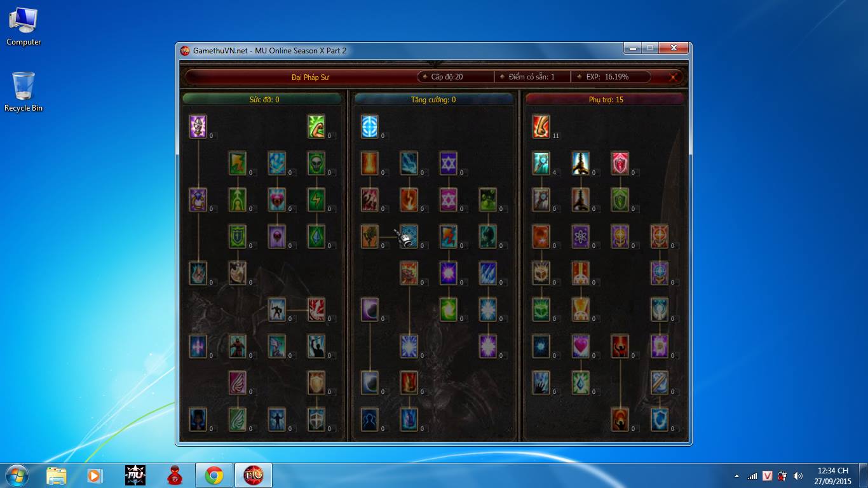
Task: Pick the purple starburst skill in Tăng cường
Action: point(449,273)
